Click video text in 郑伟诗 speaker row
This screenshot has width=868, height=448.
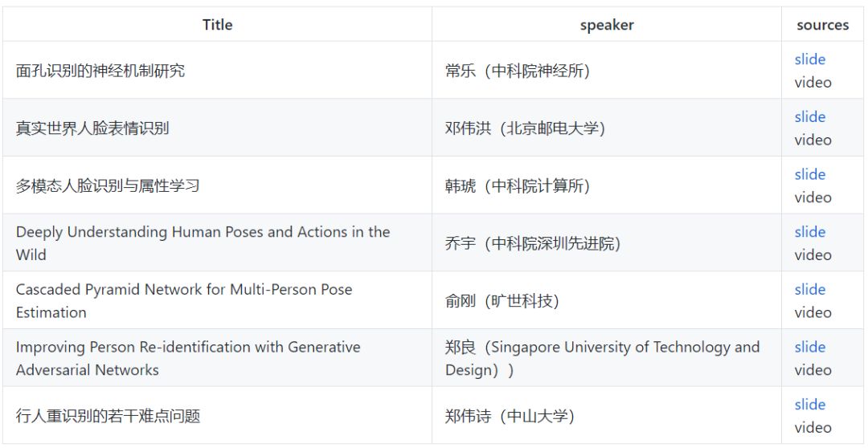point(813,428)
